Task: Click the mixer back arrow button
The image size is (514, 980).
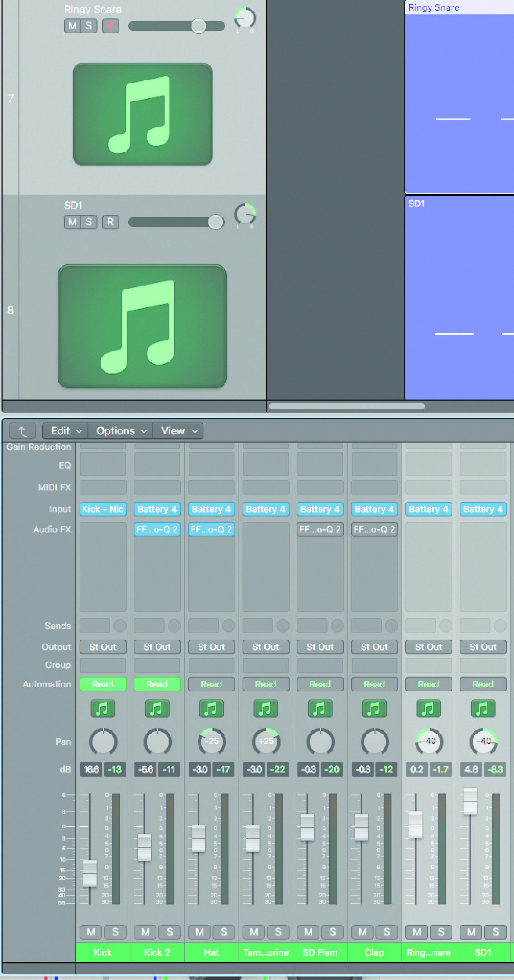Action: point(22,431)
